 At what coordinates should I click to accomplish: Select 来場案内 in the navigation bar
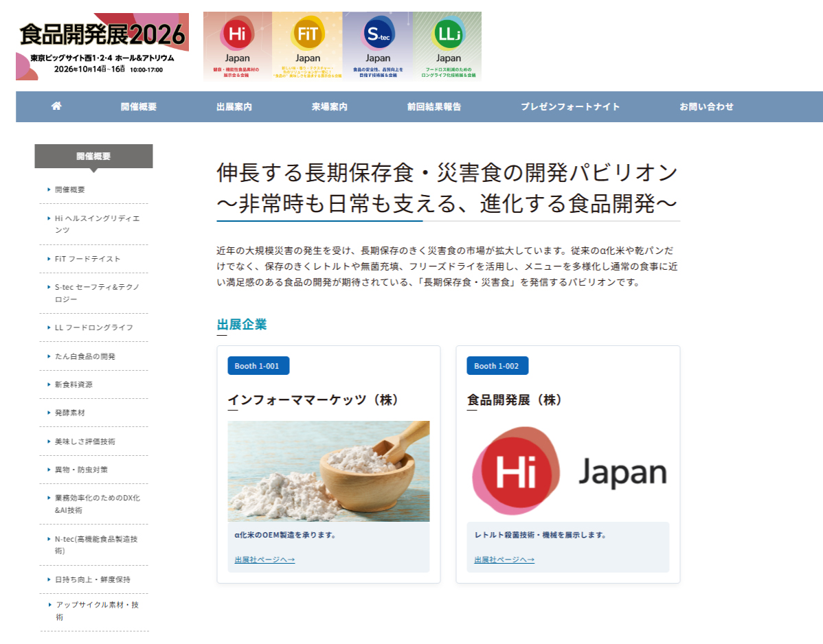pyautogui.click(x=329, y=106)
